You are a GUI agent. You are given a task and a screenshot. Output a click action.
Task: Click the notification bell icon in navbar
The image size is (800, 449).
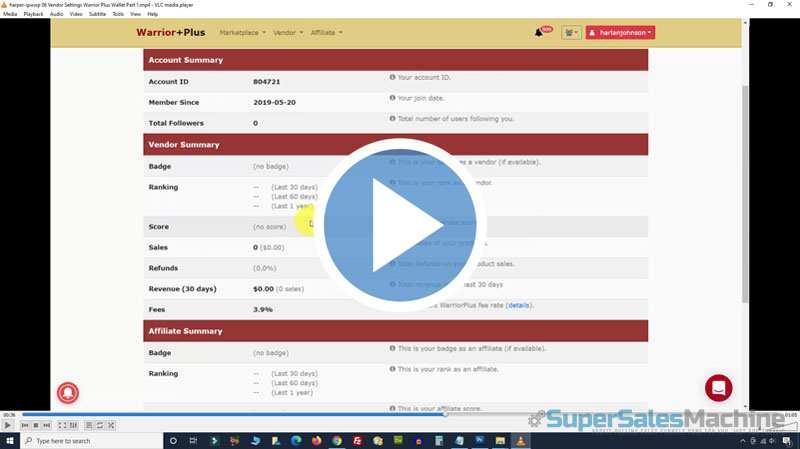(539, 33)
